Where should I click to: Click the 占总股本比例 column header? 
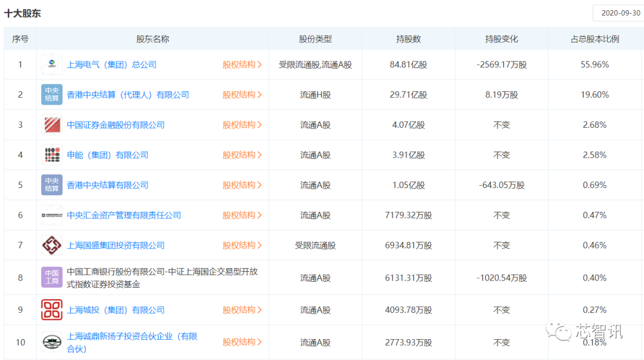tap(595, 39)
